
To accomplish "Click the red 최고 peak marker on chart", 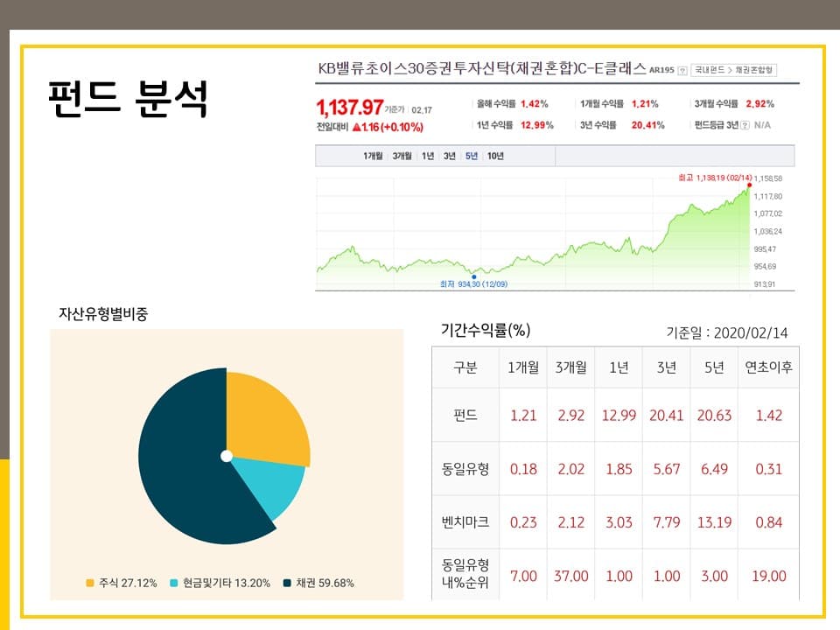I will (x=750, y=185).
